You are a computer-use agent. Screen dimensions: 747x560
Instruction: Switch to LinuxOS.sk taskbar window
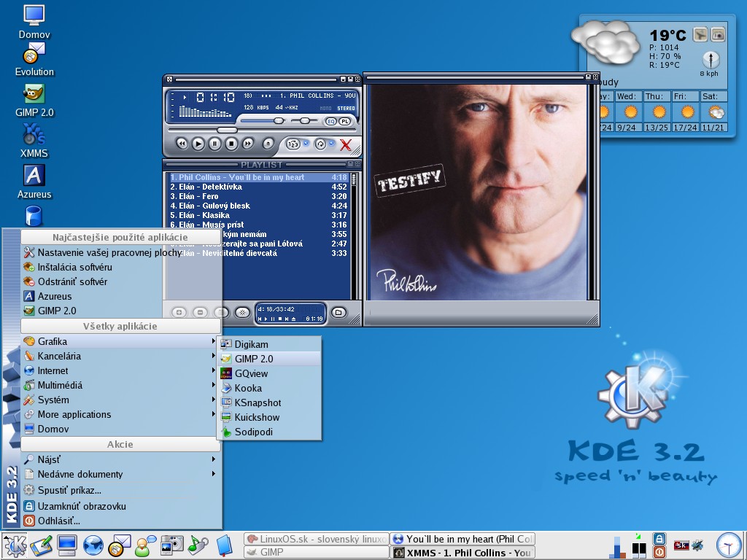pyautogui.click(x=317, y=539)
